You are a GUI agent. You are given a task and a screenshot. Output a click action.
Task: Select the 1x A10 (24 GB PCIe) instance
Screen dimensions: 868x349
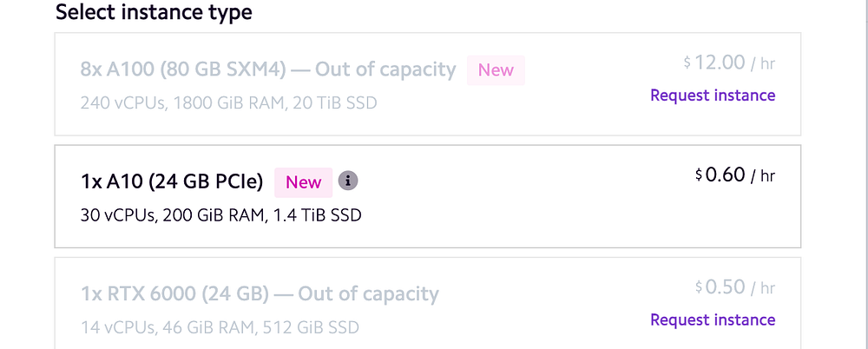point(427,196)
